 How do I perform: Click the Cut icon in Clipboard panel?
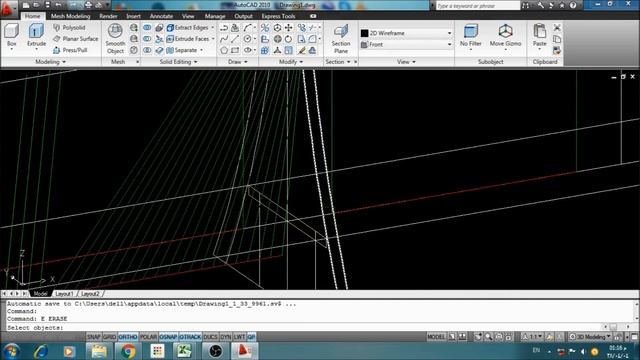coord(557,28)
